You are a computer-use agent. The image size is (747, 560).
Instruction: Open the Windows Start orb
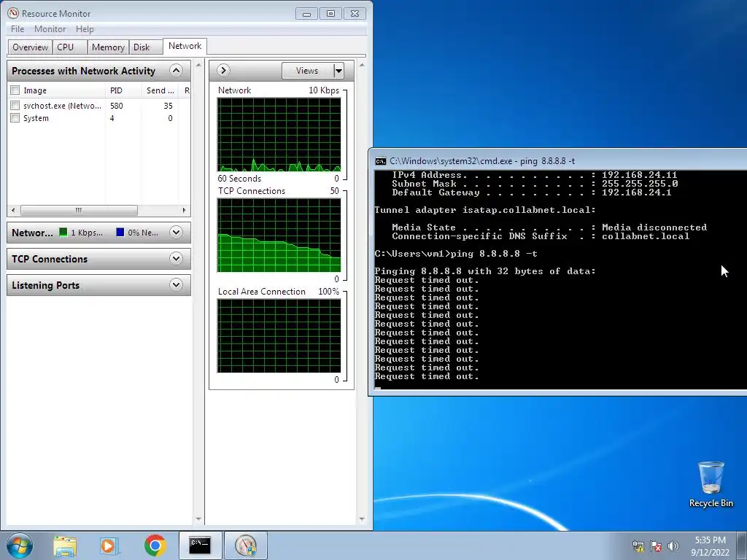click(x=20, y=545)
